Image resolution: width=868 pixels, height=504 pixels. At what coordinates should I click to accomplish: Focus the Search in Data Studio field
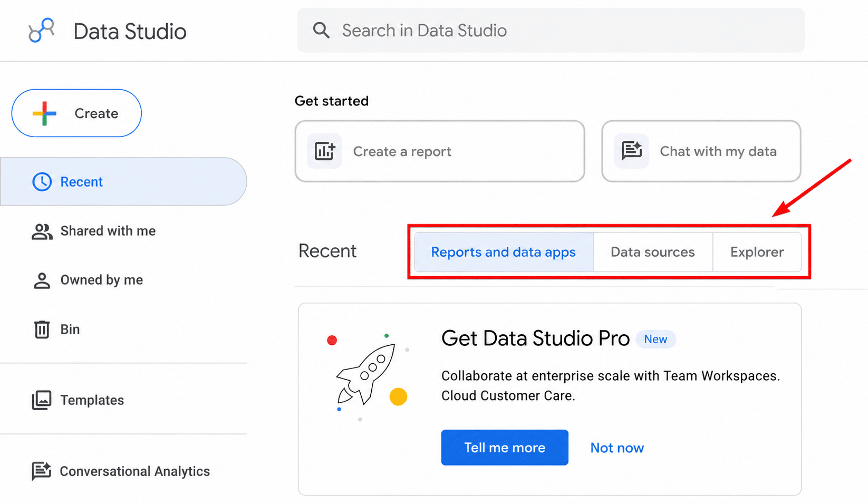(x=551, y=31)
